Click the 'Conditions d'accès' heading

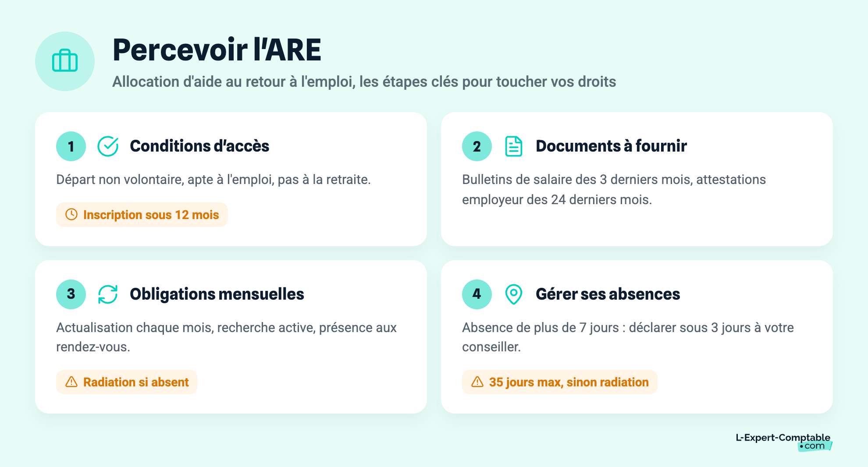[199, 146]
